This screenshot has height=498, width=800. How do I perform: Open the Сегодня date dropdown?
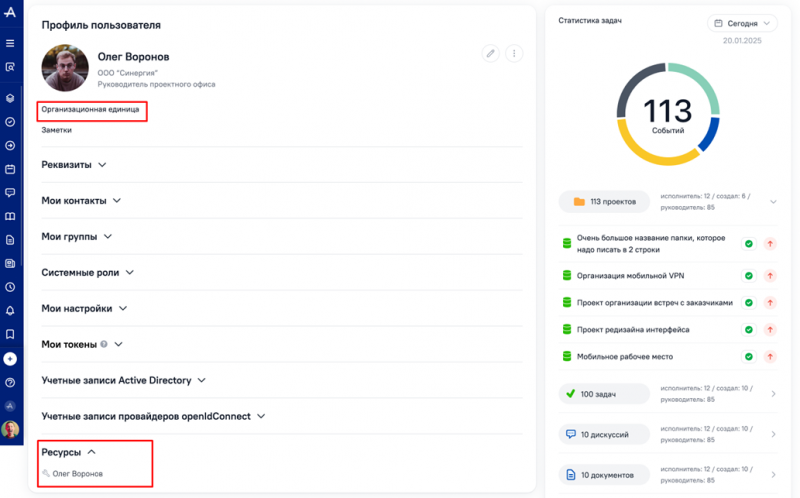742,23
